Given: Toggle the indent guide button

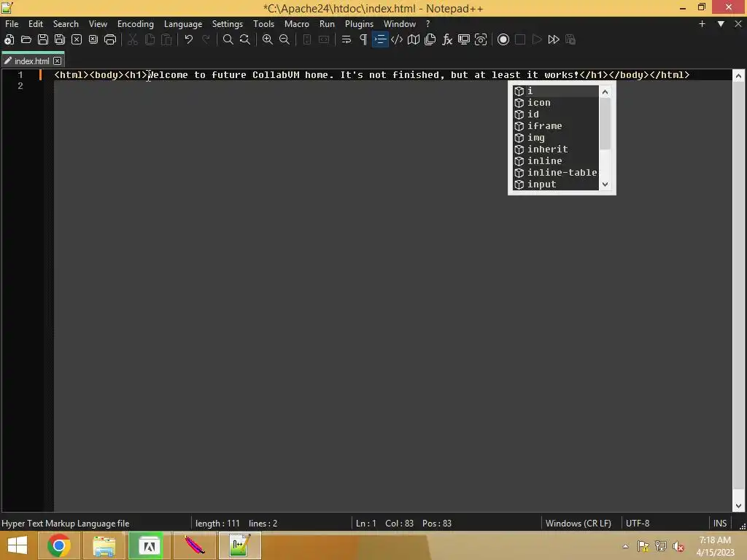Looking at the screenshot, I should tap(380, 39).
